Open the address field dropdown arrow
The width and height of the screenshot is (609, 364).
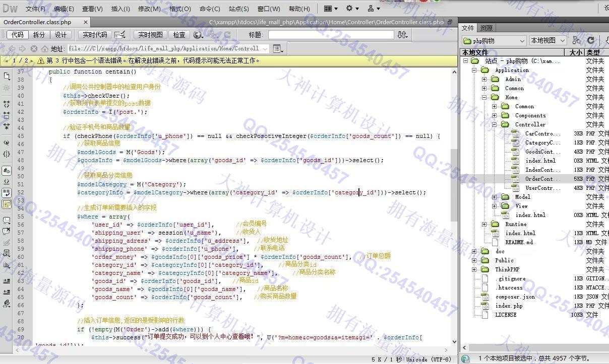click(x=266, y=49)
